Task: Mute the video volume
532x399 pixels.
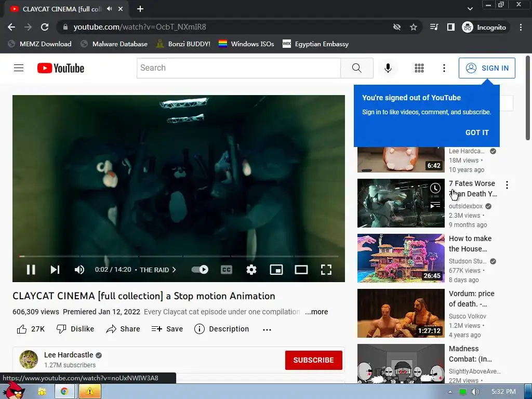Action: [x=79, y=270]
